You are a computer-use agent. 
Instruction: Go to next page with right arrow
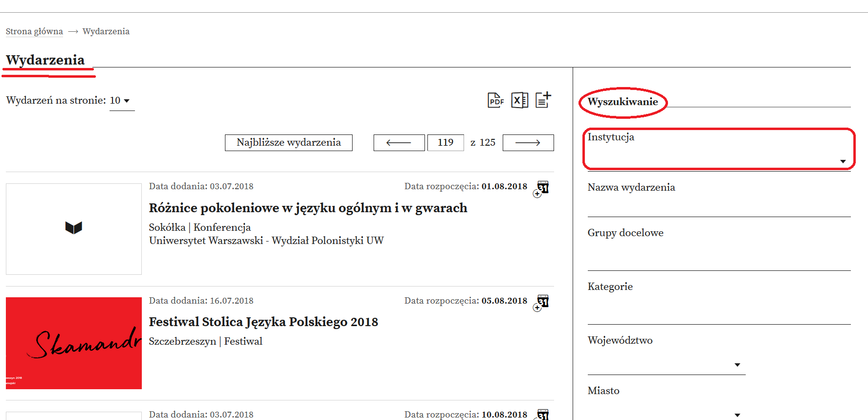[x=528, y=143]
